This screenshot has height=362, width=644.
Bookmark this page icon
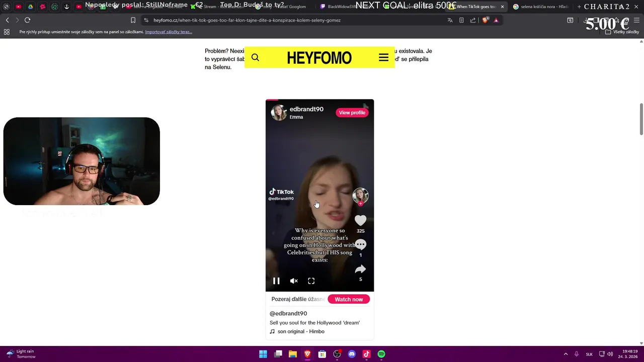pyautogui.click(x=133, y=20)
